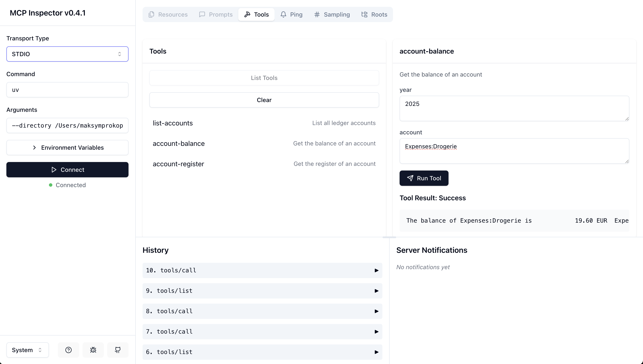Open the Prompts tab

(216, 14)
